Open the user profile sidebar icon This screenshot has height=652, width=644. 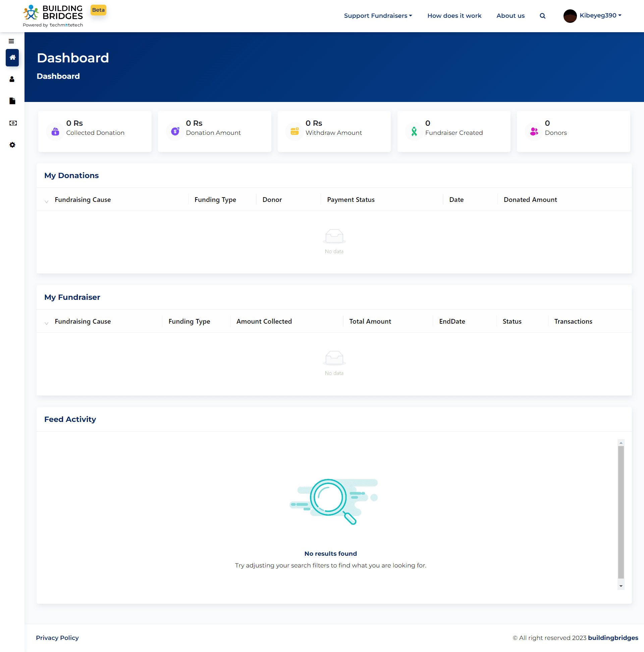click(x=12, y=79)
